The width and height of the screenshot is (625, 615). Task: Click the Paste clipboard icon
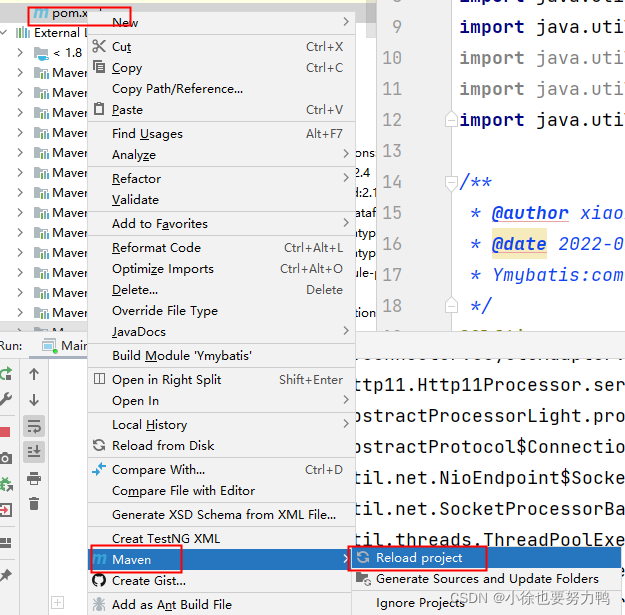(x=99, y=108)
